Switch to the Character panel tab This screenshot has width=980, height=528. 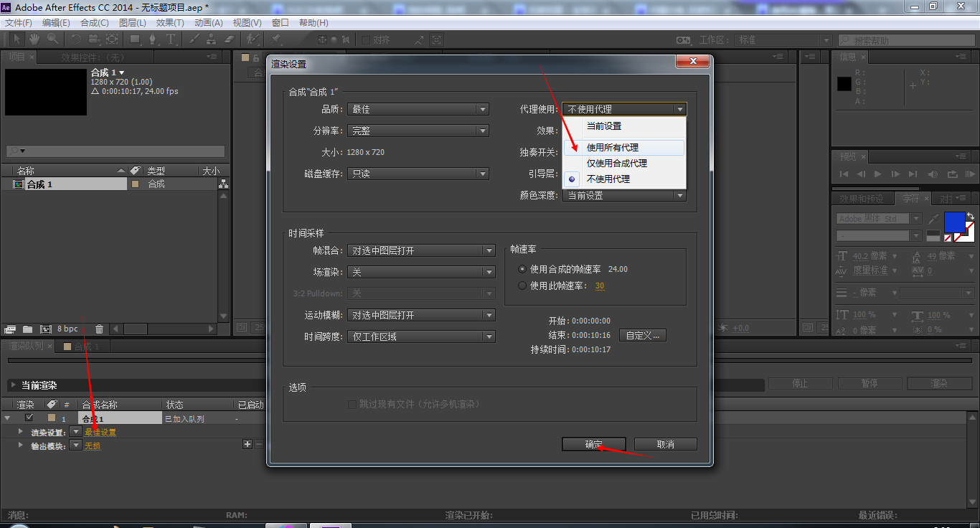tap(911, 199)
